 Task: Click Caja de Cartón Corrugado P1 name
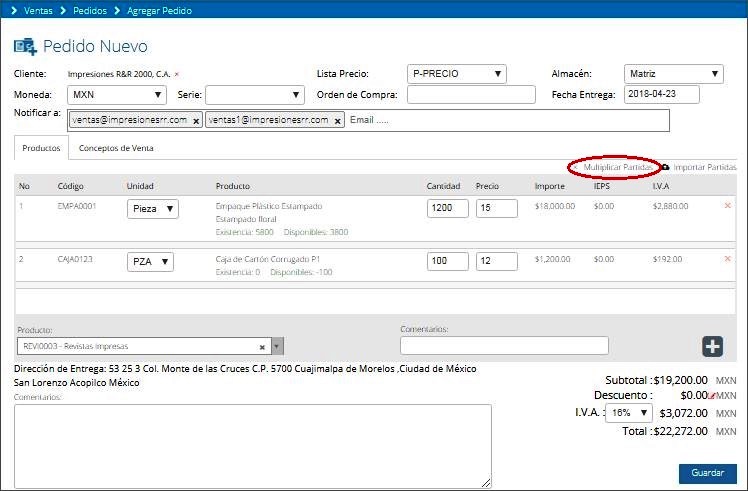268,259
